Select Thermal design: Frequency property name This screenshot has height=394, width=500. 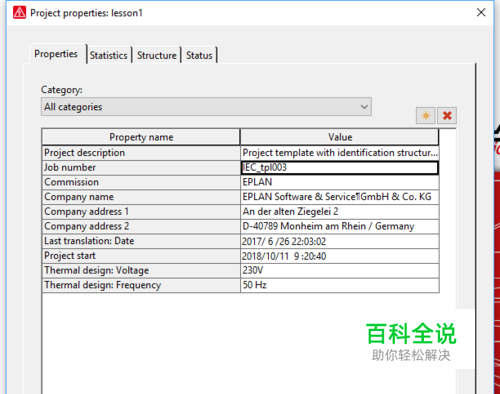(141, 285)
